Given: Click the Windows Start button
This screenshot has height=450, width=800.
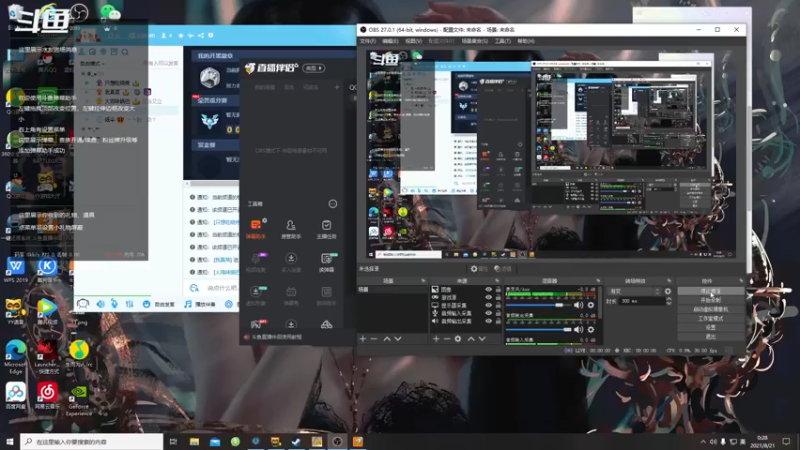Looking at the screenshot, I should pos(9,441).
